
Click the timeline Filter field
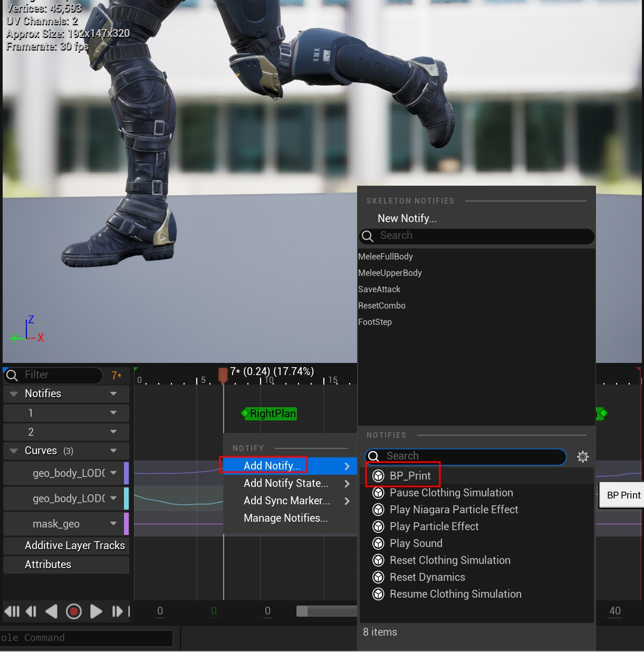click(53, 375)
